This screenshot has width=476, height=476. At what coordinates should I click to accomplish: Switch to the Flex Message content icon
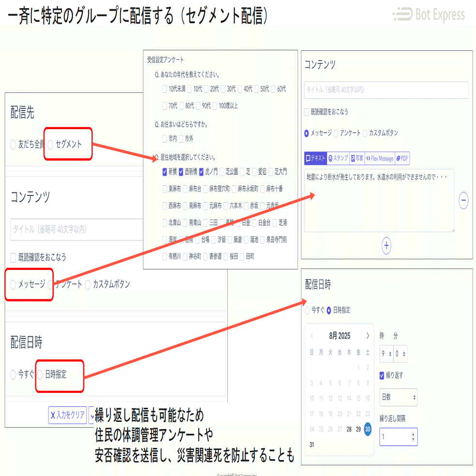click(x=380, y=158)
